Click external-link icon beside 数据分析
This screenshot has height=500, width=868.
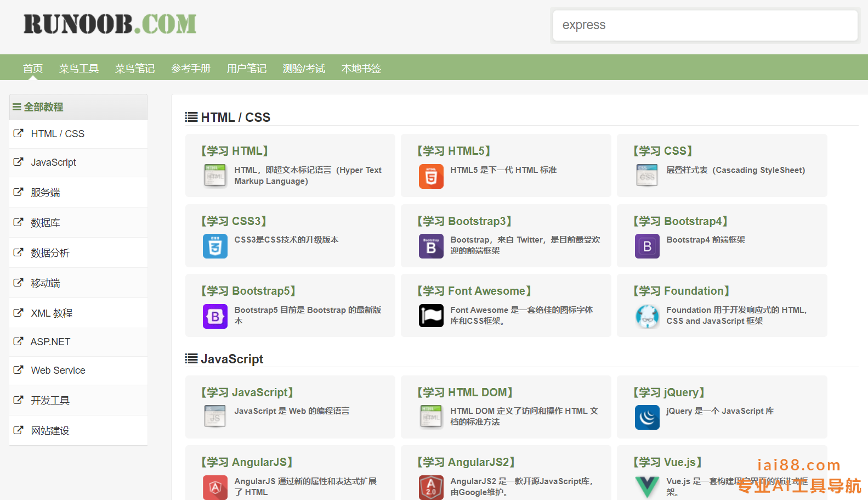pos(19,252)
